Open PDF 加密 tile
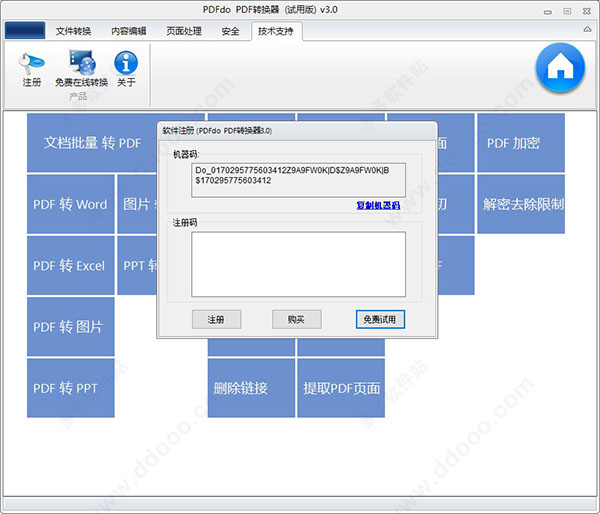This screenshot has height=514, width=600. click(x=521, y=143)
